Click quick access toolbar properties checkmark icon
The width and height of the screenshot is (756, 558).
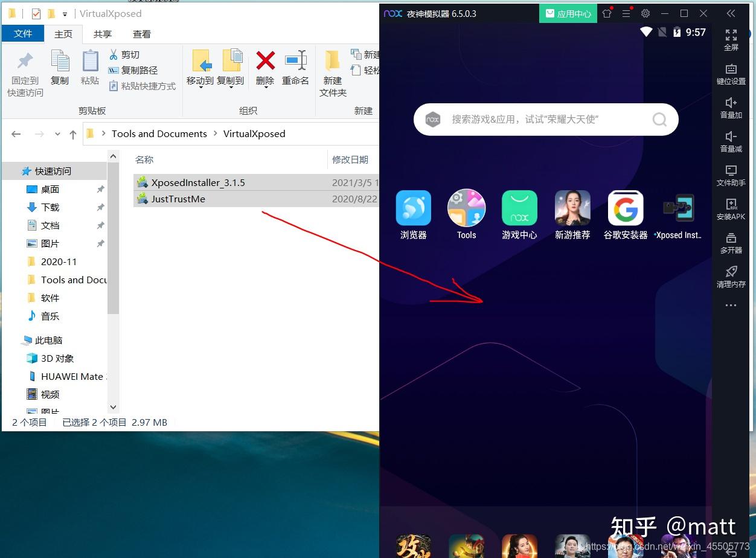(x=36, y=13)
